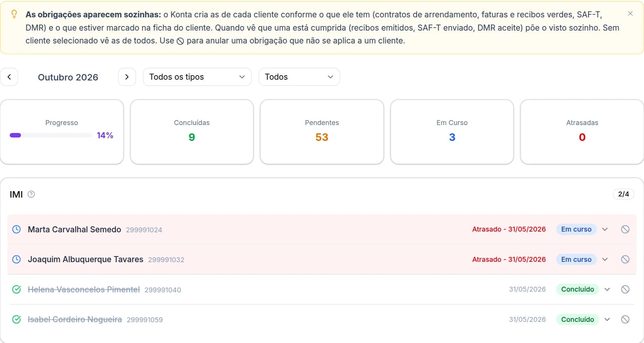Viewport: 644px width, 343px height.
Task: Expand status chevron for Marta Carvalhal Semedo
Action: tap(605, 229)
